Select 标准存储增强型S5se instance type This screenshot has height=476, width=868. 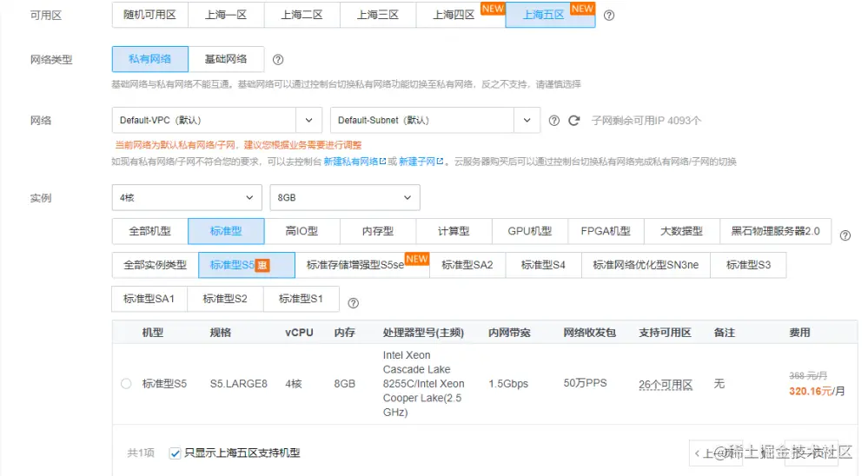click(x=362, y=265)
